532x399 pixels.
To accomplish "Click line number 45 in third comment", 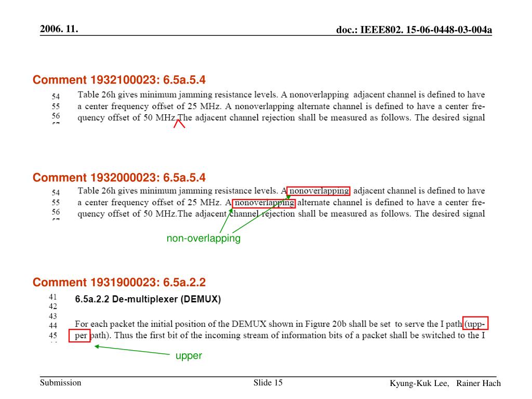I will [x=53, y=336].
